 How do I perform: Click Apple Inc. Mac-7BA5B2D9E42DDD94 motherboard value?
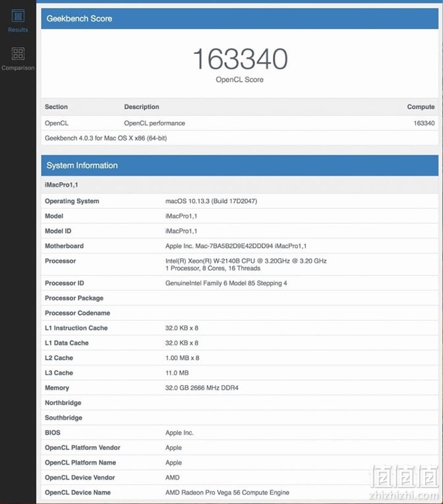(x=236, y=246)
